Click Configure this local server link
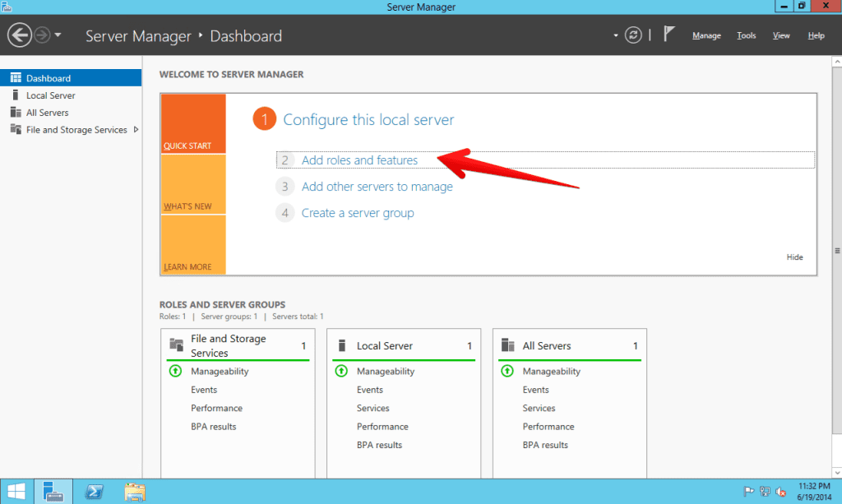 [368, 119]
